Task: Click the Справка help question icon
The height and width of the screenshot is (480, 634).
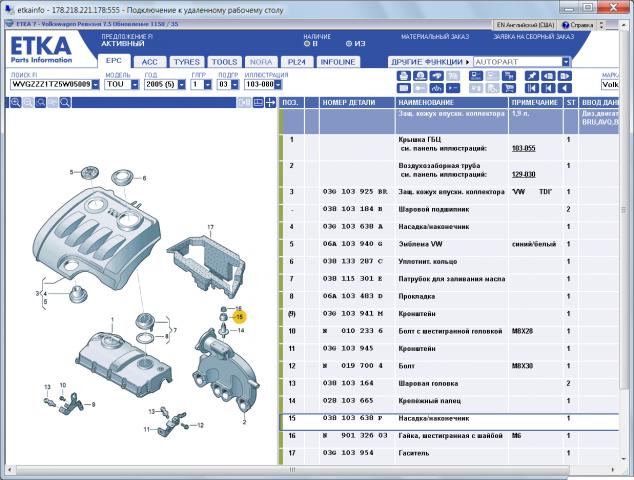Action: point(566,25)
